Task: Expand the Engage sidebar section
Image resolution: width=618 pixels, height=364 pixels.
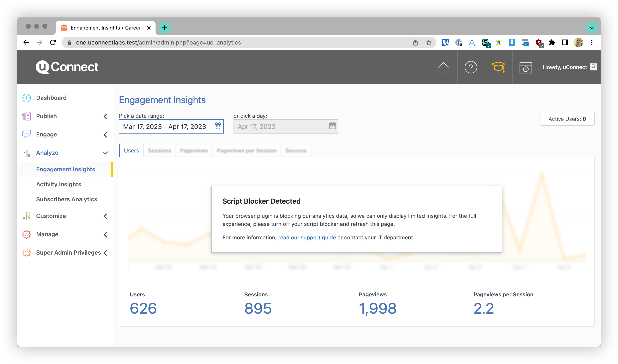Action: tap(105, 135)
